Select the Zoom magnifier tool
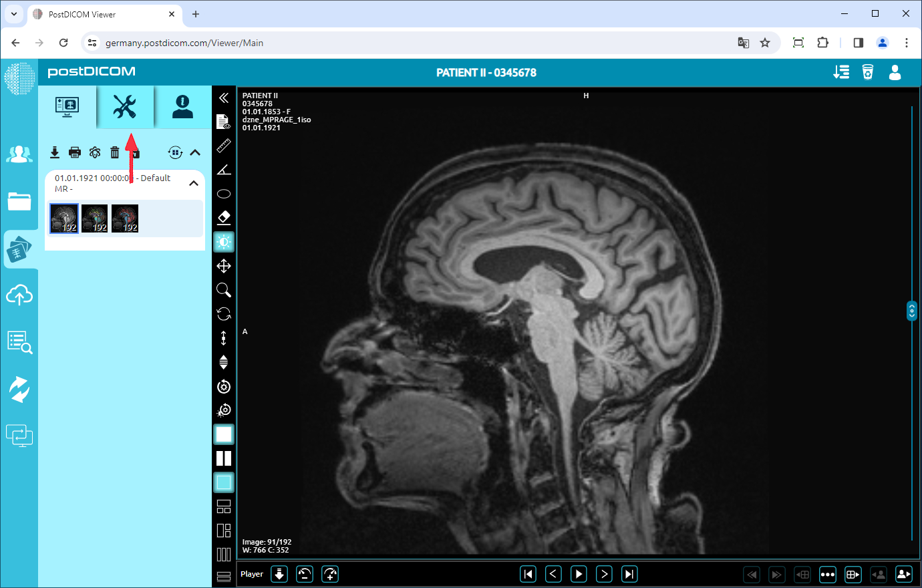This screenshot has height=588, width=922. 224,289
